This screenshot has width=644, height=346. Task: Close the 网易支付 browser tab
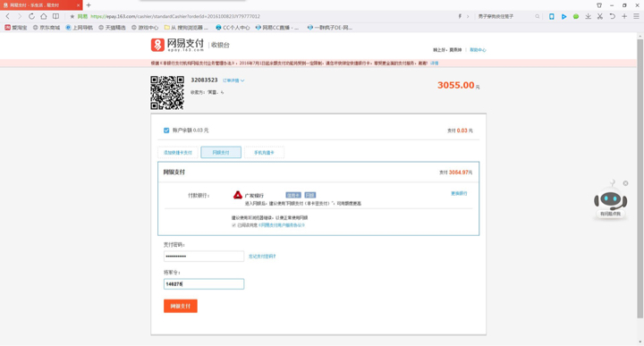(78, 5)
